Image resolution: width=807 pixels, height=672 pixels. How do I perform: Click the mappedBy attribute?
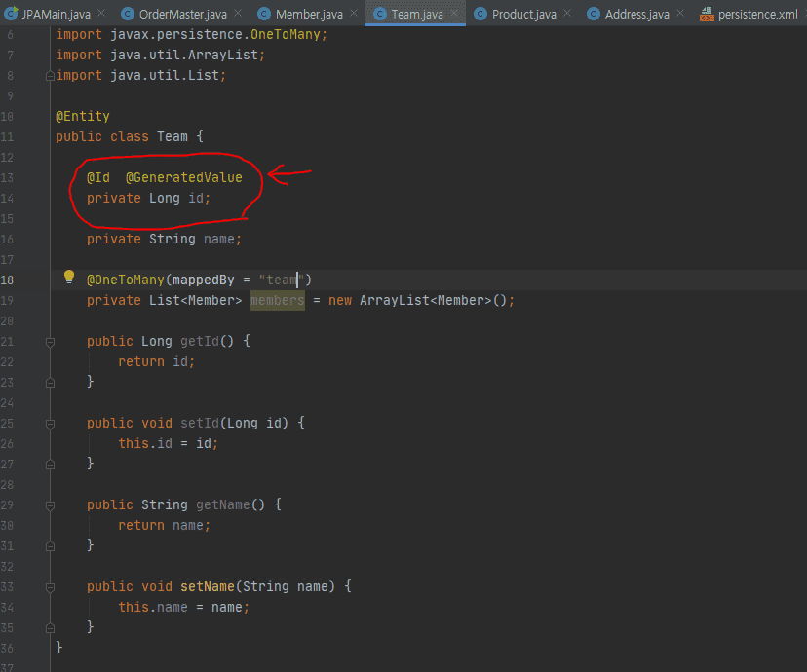coord(204,280)
